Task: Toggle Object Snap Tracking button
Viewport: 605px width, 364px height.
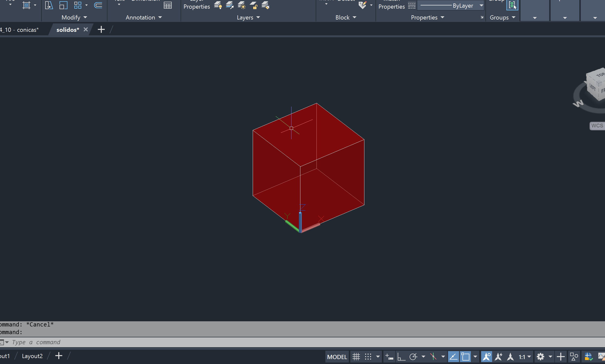Action: pyautogui.click(x=453, y=357)
